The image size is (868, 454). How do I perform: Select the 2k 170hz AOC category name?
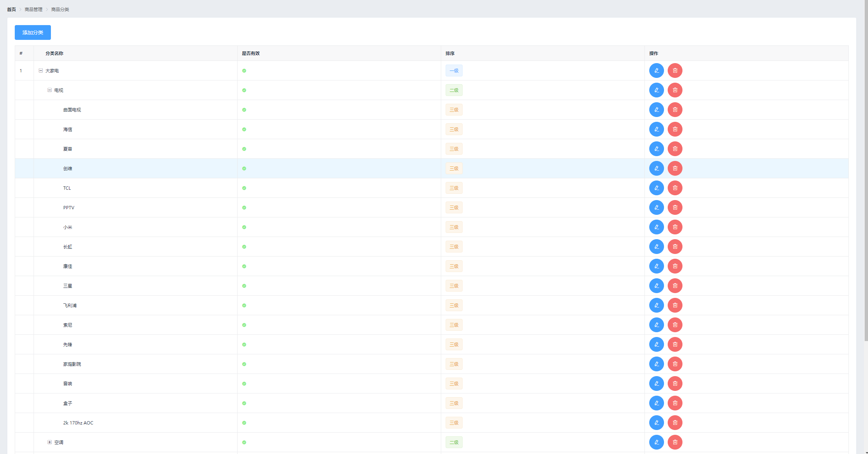[x=78, y=423]
